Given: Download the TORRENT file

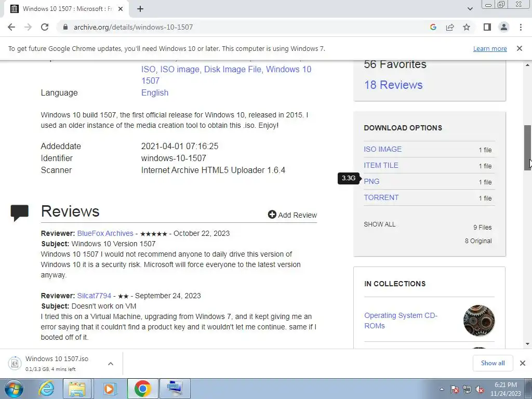Looking at the screenshot, I should [x=381, y=197].
